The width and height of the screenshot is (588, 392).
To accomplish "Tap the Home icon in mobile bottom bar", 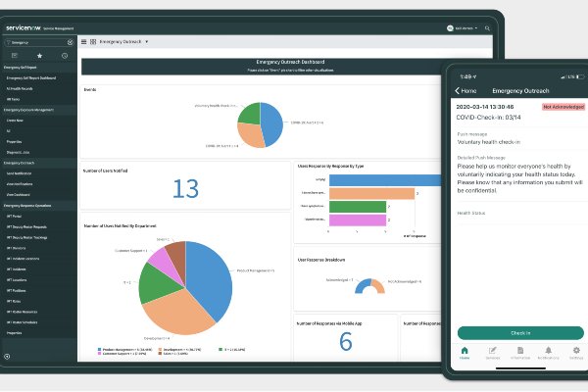I will [x=464, y=351].
